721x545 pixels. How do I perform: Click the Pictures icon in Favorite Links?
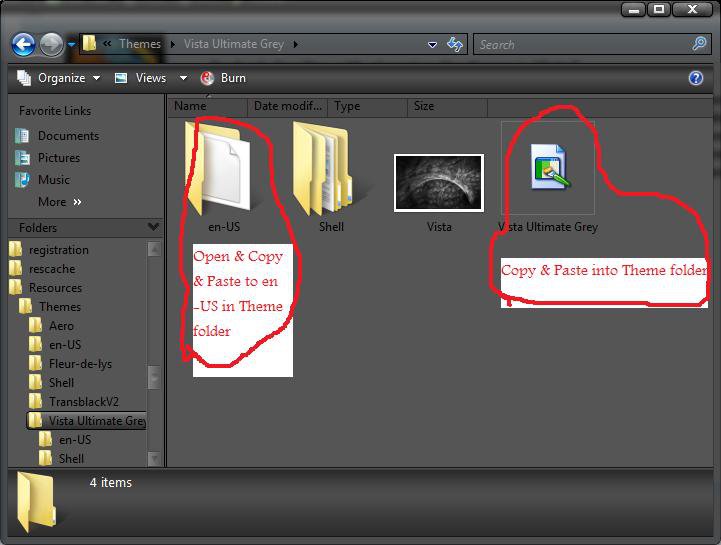pos(22,158)
